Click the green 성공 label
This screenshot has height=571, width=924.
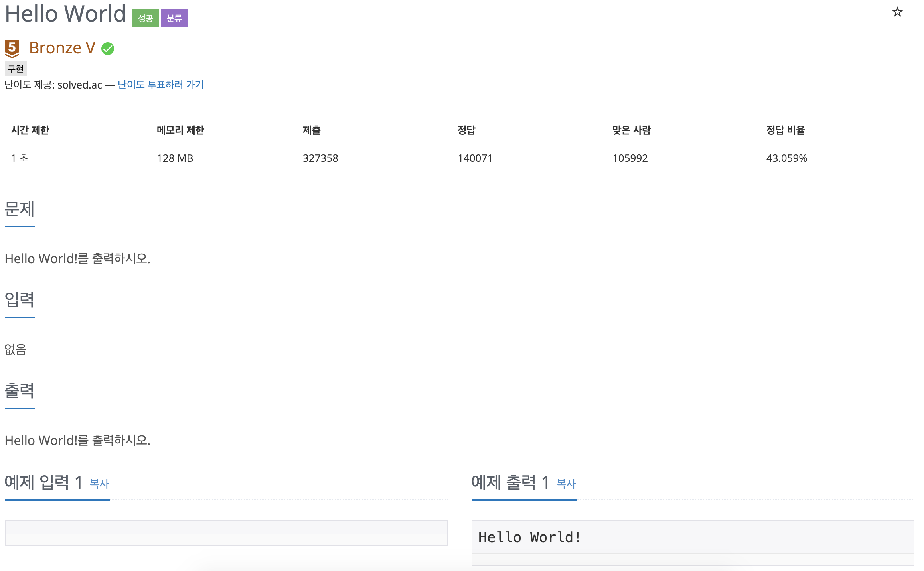point(145,18)
